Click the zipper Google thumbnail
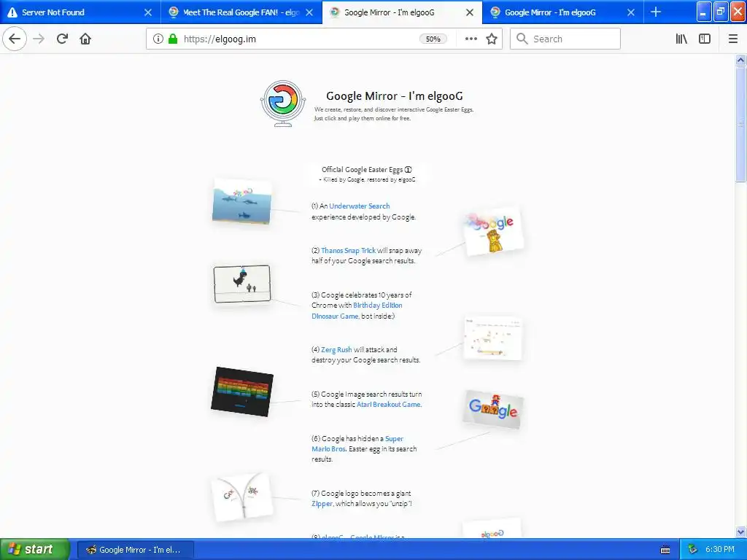 [x=242, y=497]
